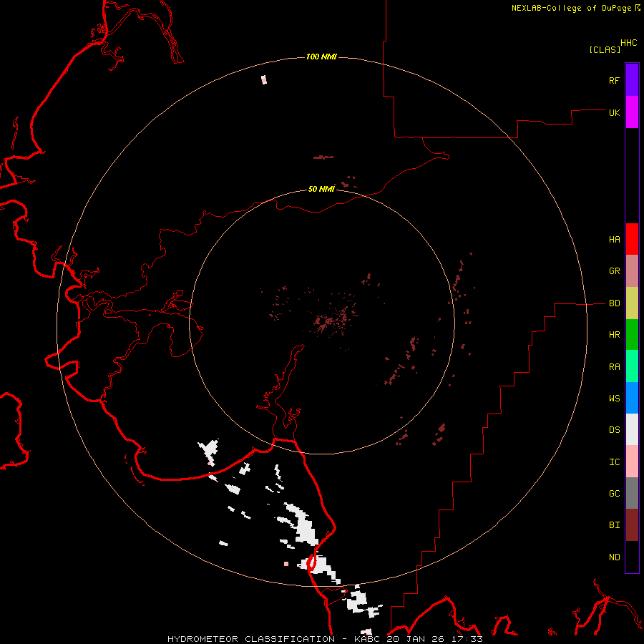The height and width of the screenshot is (644, 644).
Task: Click the red HA legend color swatch
Action: (x=632, y=239)
